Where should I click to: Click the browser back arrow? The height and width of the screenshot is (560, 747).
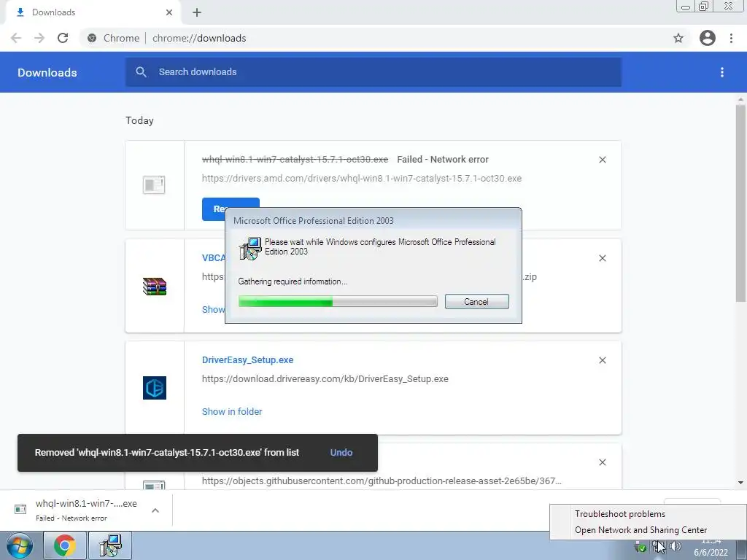pyautogui.click(x=16, y=38)
